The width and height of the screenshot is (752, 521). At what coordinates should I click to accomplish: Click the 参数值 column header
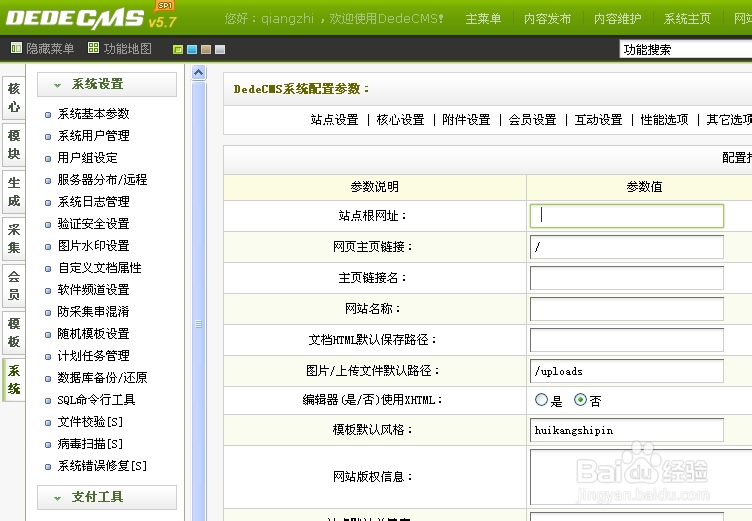[644, 187]
